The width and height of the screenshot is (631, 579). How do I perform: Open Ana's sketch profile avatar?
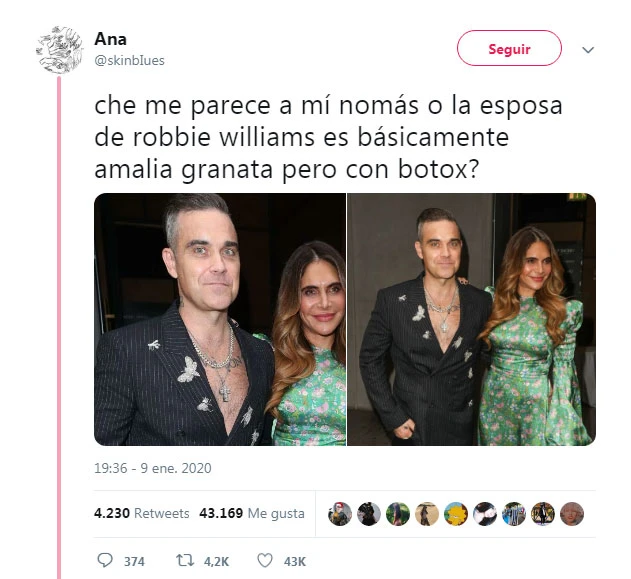(60, 50)
